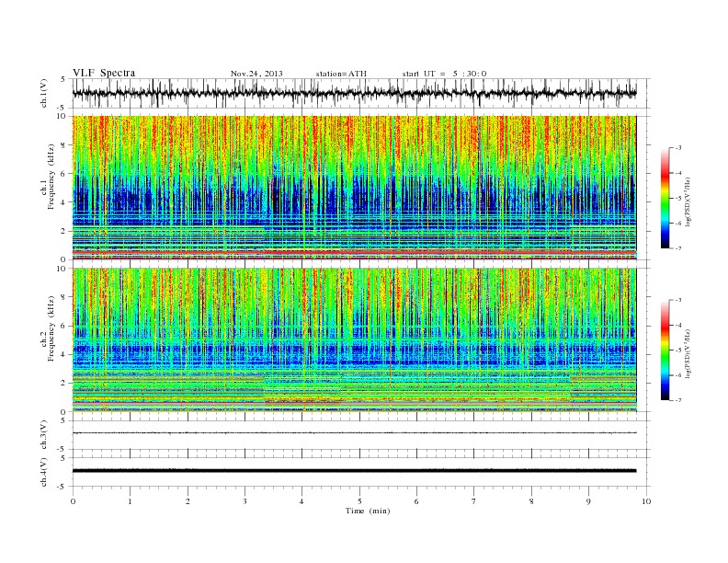Click the "VLF Spectra" title text
Image resolution: width=728 pixels, height=563 pixels.
coord(104,73)
